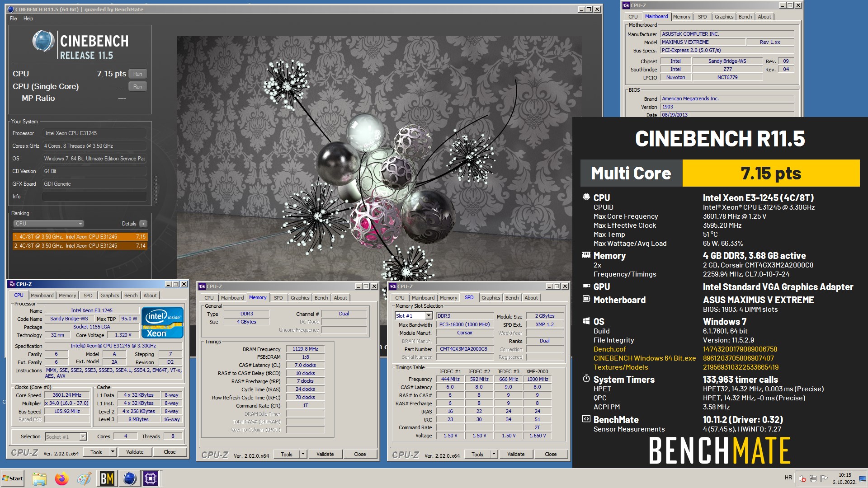The height and width of the screenshot is (488, 868).
Task: Click the muted volume tray icon
Action: point(802,479)
